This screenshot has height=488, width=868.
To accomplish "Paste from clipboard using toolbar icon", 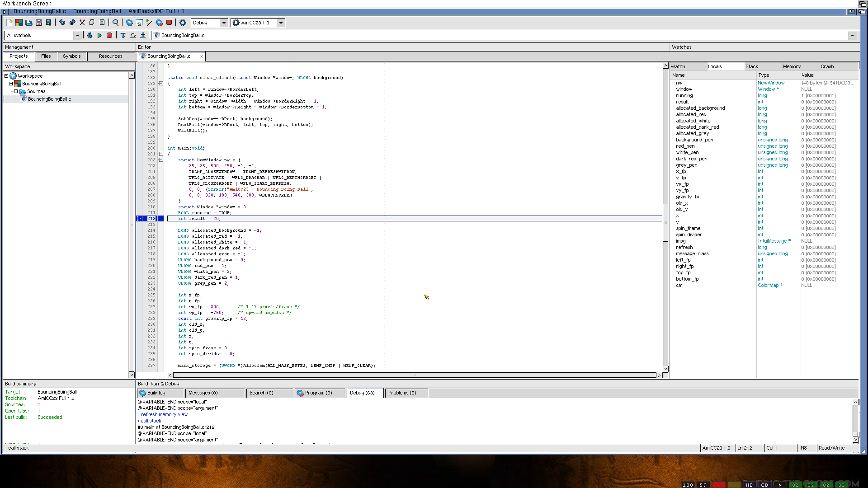I will pyautogui.click(x=102, y=23).
